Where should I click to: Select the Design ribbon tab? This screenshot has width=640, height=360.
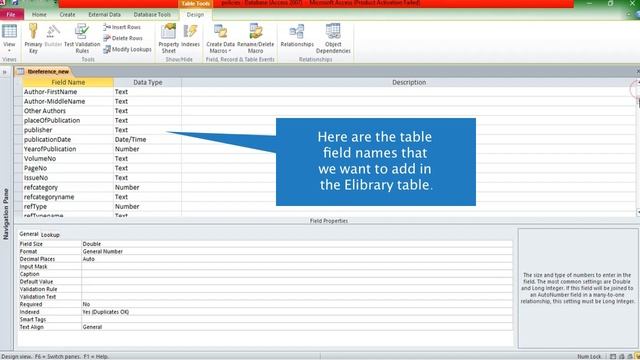195,14
